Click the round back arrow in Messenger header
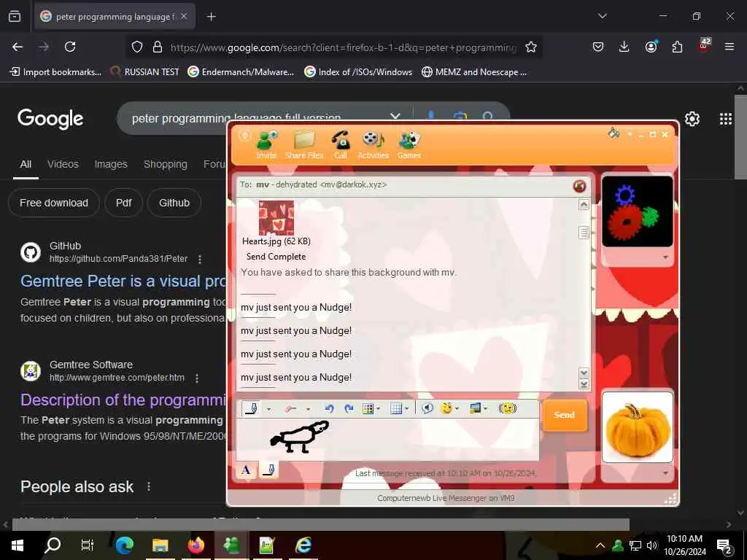 coord(244,136)
